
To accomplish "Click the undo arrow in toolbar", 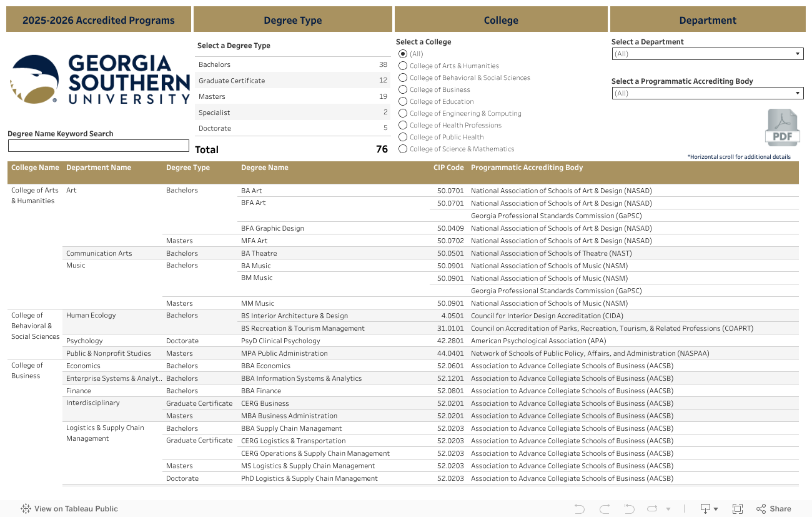I will click(x=579, y=509).
